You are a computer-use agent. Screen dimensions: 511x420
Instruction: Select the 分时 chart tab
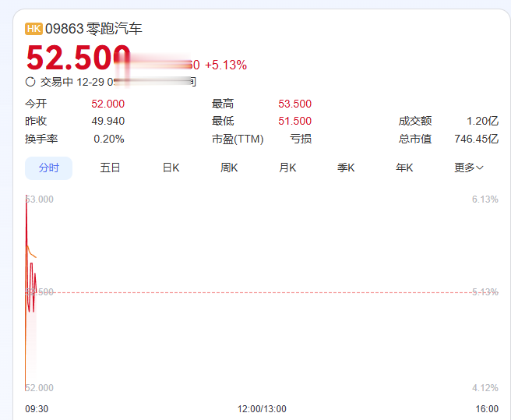(x=48, y=168)
